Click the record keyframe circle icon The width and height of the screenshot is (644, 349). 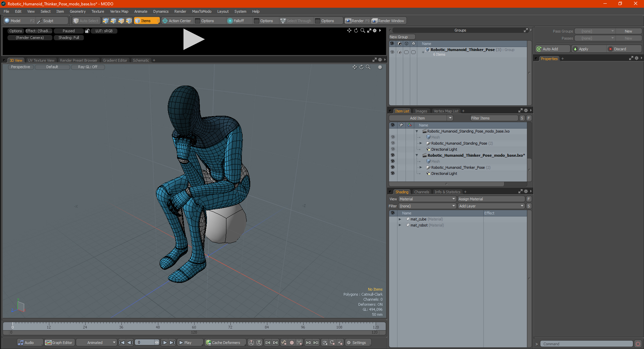tap(292, 343)
